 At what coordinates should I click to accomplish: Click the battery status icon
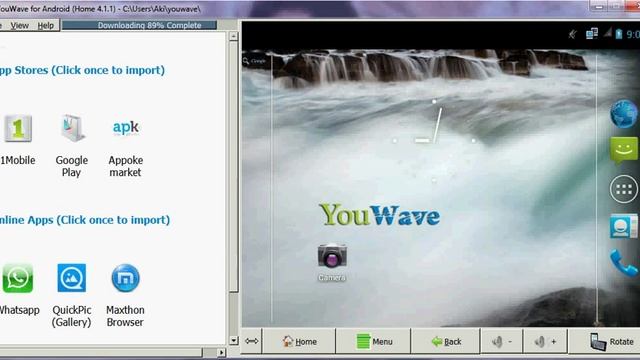[619, 34]
